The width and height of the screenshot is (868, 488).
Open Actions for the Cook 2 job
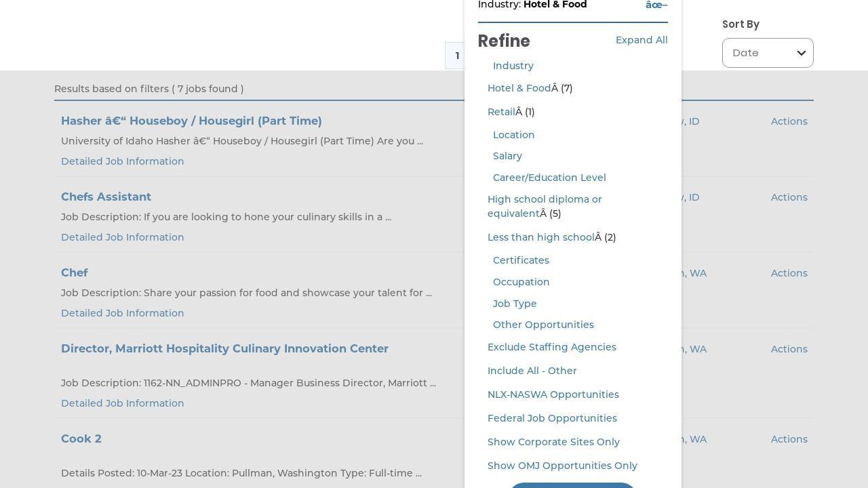(789, 439)
